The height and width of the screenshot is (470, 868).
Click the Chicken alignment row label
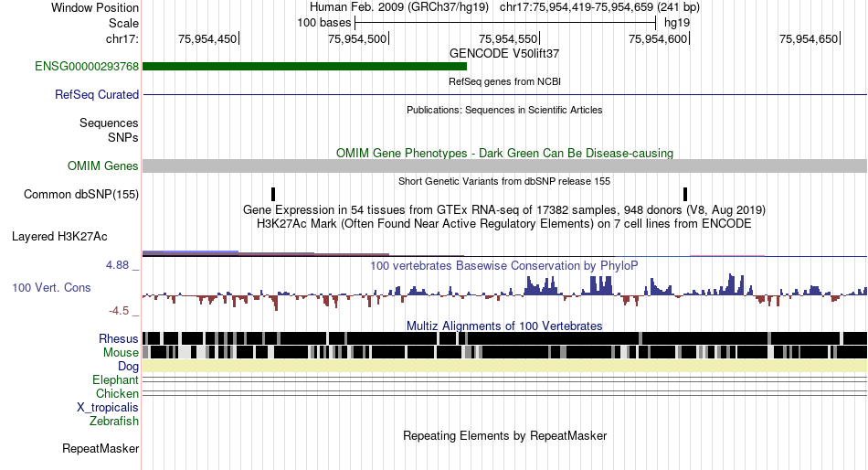117,393
